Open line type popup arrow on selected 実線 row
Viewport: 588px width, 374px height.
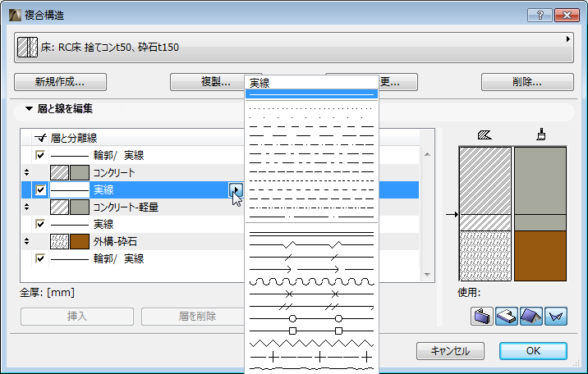pos(236,189)
